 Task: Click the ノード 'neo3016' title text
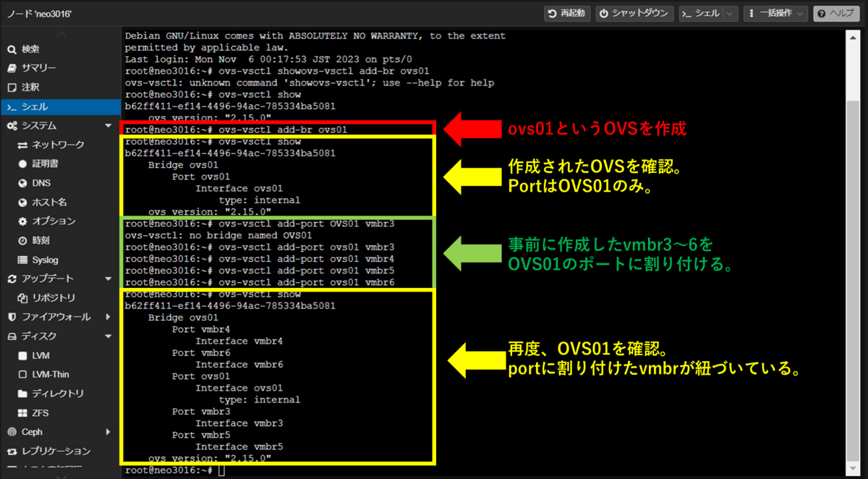[x=38, y=14]
